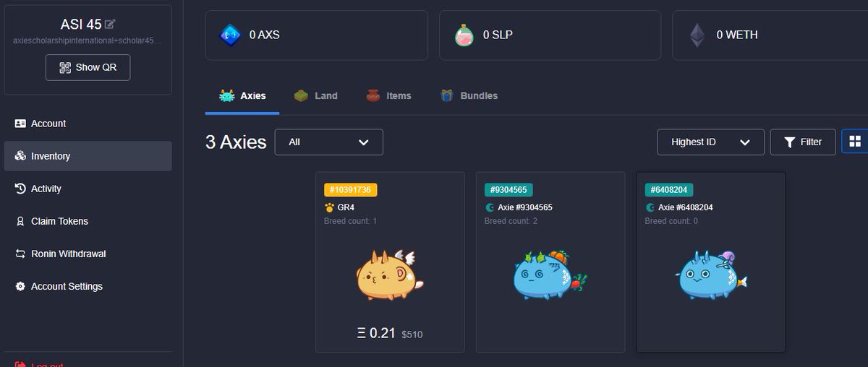Click the aquatic class icon beside Axie #6408204
868x367 pixels.
click(x=650, y=207)
